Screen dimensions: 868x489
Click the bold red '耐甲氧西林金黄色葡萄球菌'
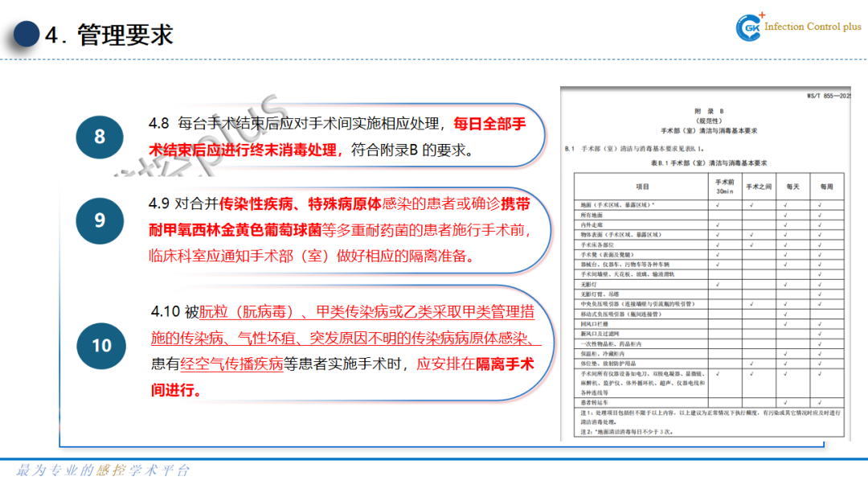tap(235, 230)
